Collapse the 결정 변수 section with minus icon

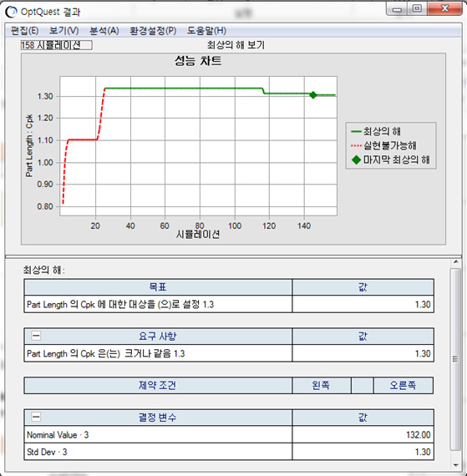[x=36, y=417]
